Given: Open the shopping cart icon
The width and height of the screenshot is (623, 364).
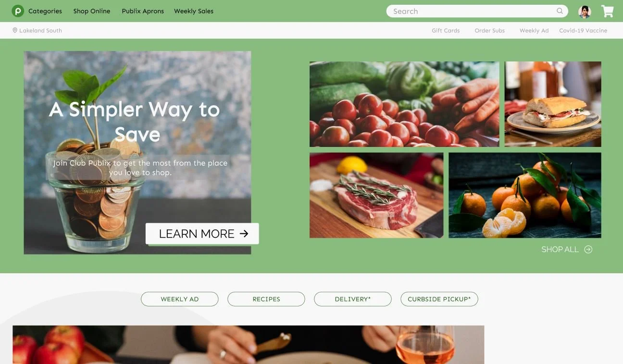Looking at the screenshot, I should pyautogui.click(x=608, y=12).
